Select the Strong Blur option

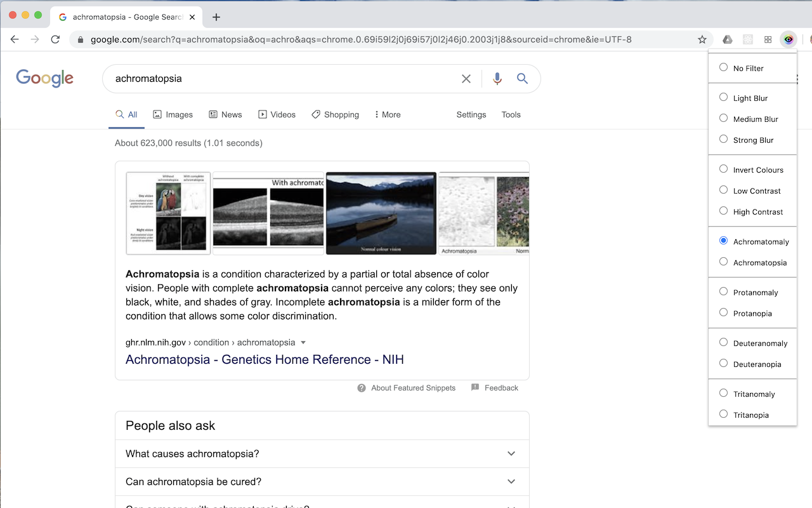(723, 139)
